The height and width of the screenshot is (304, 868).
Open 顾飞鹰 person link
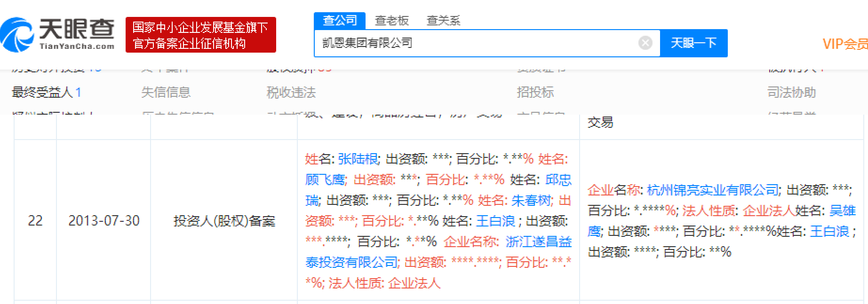point(326,180)
